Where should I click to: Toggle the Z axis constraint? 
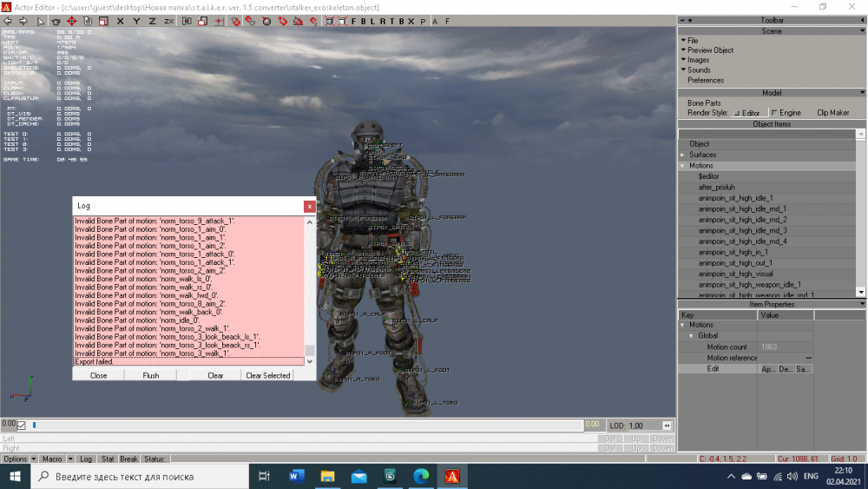coord(152,21)
